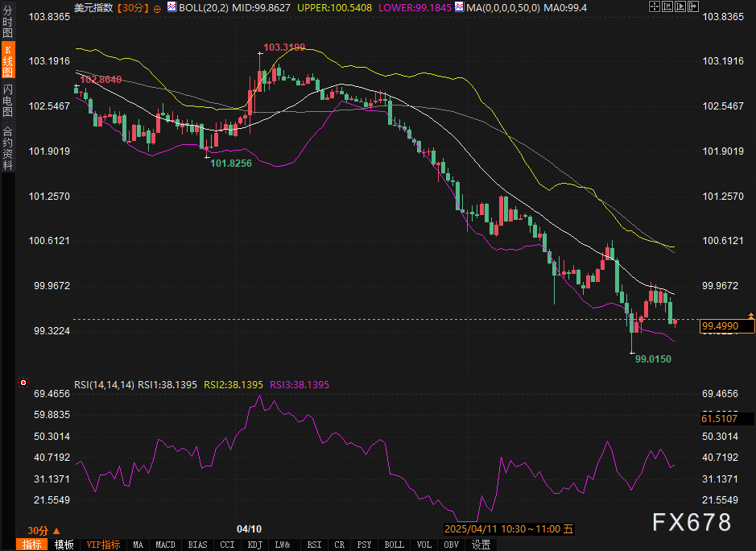
Task: Toggle the MACD indicator
Action: point(166,545)
